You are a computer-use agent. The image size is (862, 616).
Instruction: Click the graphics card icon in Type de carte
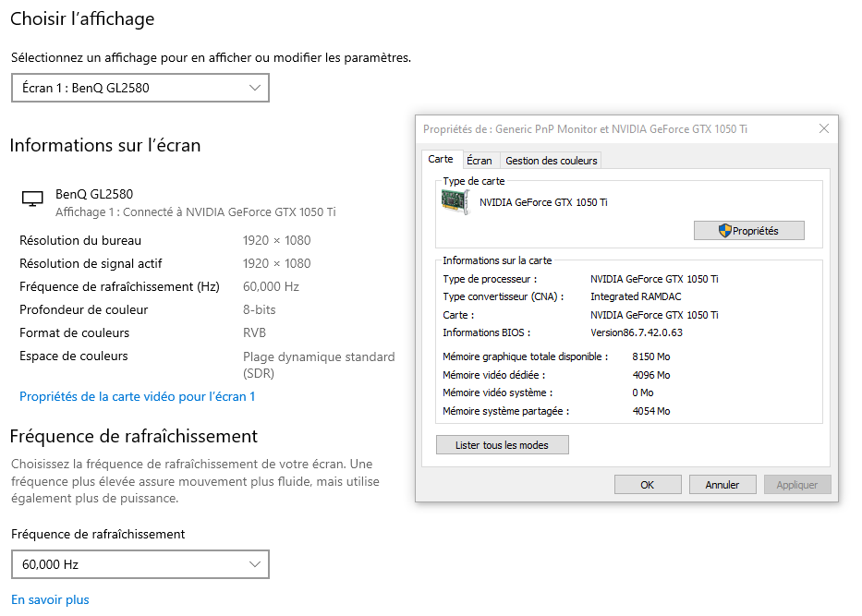[455, 202]
